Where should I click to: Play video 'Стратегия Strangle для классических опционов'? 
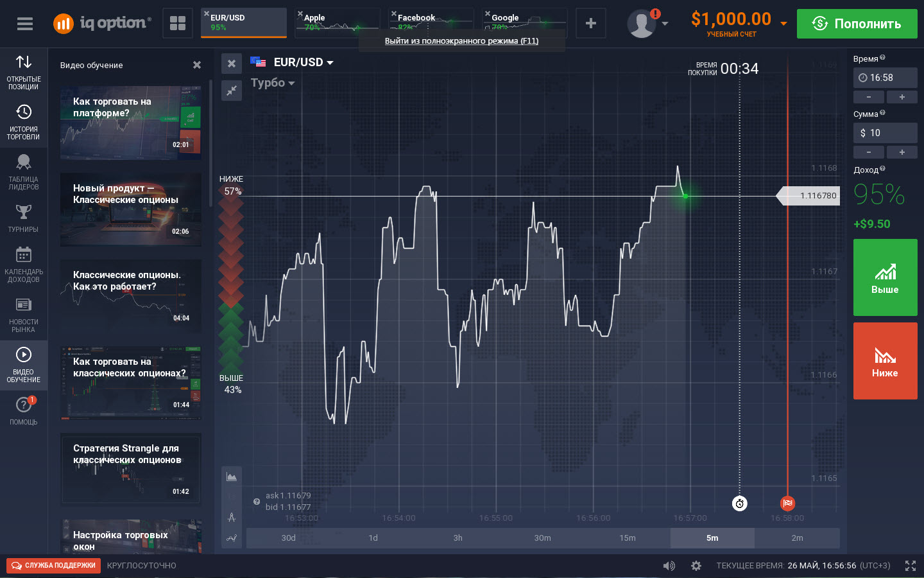point(131,469)
